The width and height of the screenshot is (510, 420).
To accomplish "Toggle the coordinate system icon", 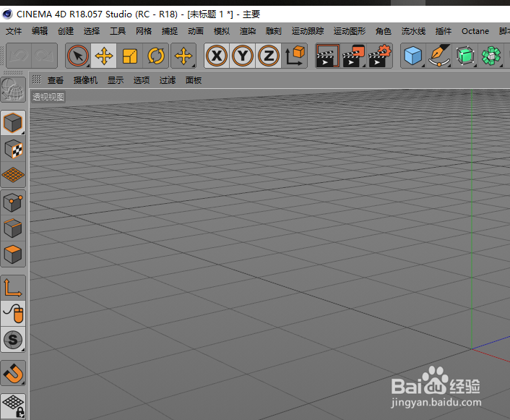I will [x=295, y=56].
